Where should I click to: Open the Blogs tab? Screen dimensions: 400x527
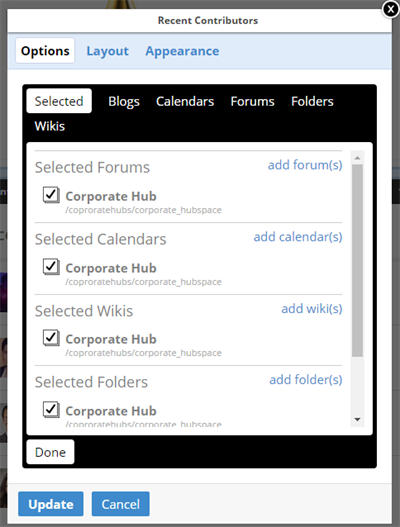(124, 101)
